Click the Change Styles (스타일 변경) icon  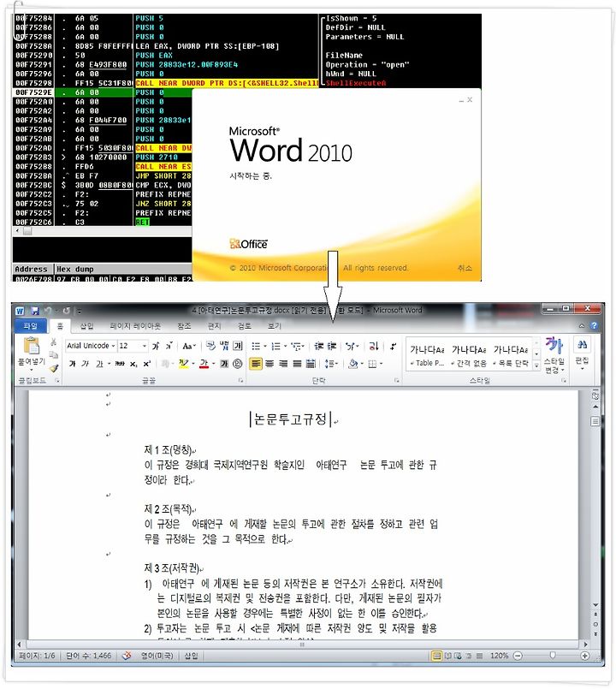pos(554,346)
